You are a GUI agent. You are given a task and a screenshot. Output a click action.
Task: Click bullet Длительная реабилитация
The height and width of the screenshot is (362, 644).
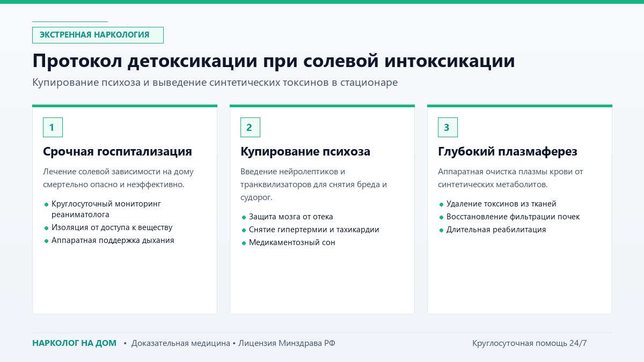tap(496, 230)
